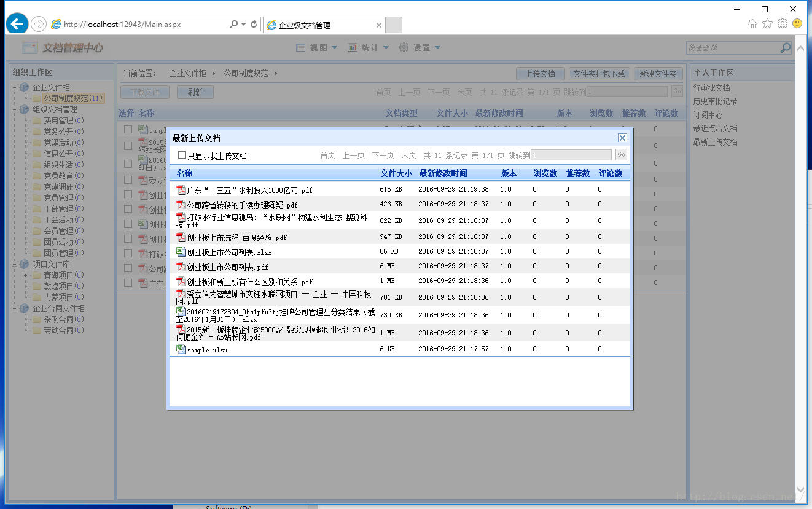Click Excel icon of 20160219172804 file in dialog
The width and height of the screenshot is (812, 509).
[x=181, y=311]
